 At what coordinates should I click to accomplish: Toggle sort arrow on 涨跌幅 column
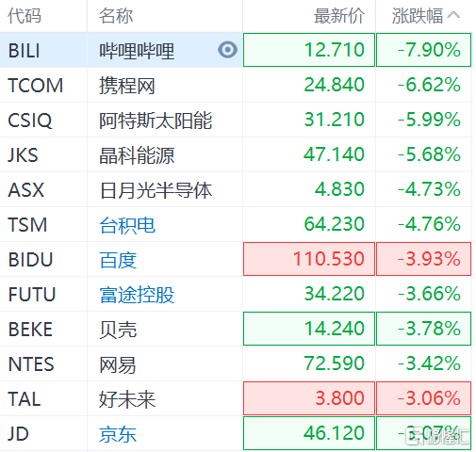453,15
